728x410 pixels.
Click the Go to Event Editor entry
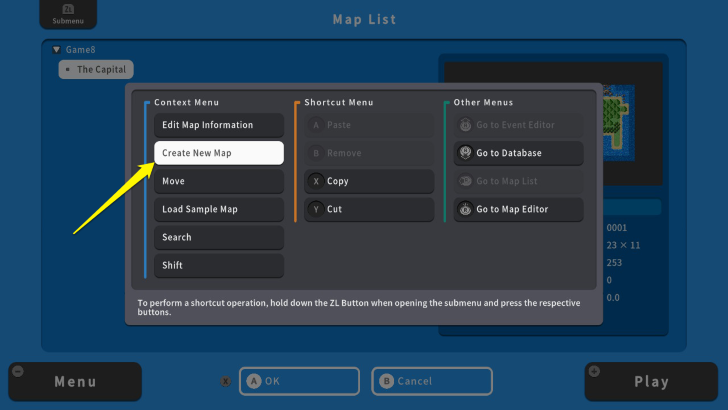click(x=519, y=125)
